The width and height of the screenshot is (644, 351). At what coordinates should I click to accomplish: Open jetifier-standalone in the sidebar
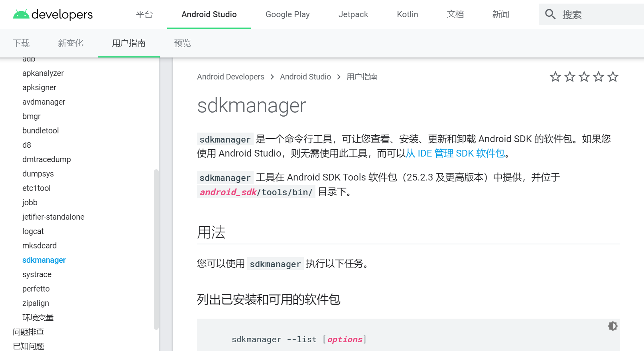click(53, 217)
